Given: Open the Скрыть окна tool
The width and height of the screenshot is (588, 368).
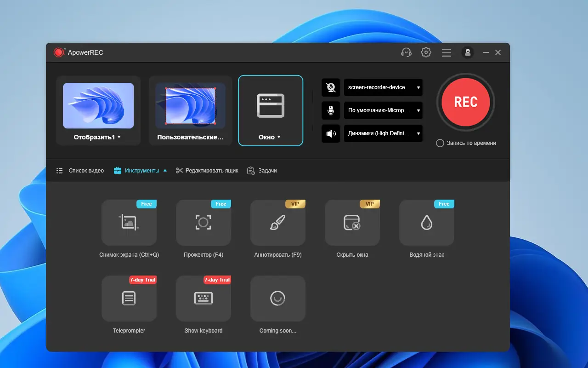Looking at the screenshot, I should 352,223.
